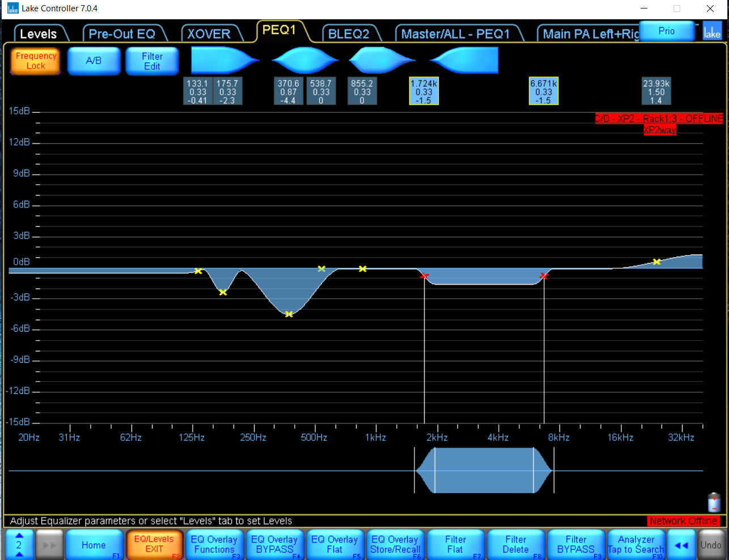Toggle Filter BYPASS
729x560 pixels.
[x=575, y=545]
